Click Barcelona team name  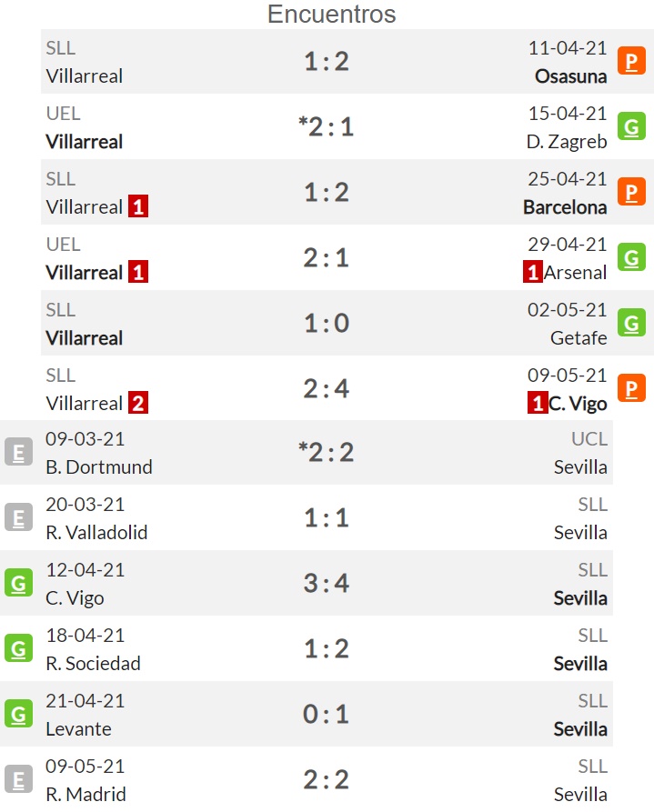(565, 207)
